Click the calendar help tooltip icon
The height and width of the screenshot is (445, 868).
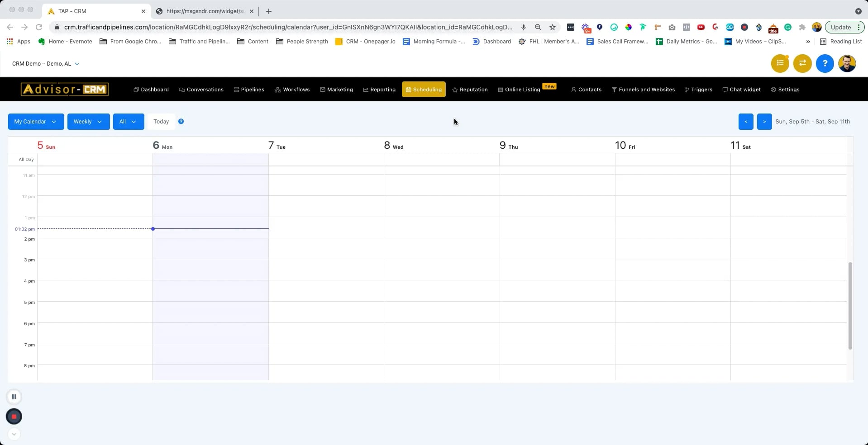point(181,121)
